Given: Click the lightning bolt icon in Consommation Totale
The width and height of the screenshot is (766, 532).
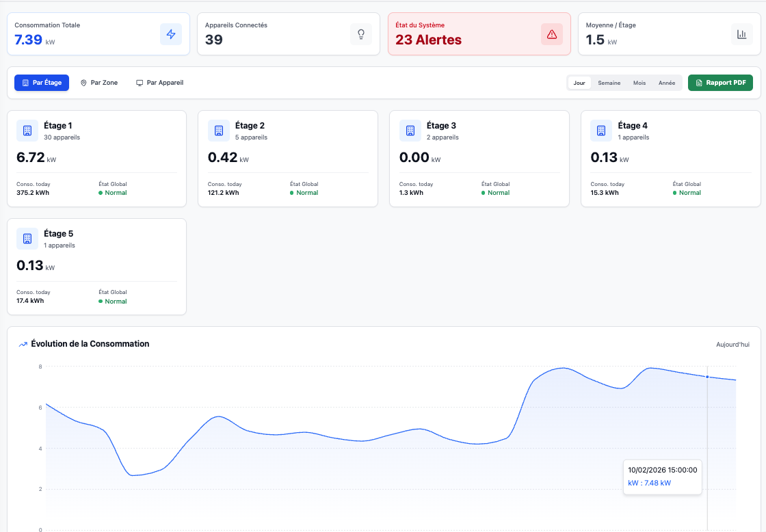Looking at the screenshot, I should click(x=171, y=34).
